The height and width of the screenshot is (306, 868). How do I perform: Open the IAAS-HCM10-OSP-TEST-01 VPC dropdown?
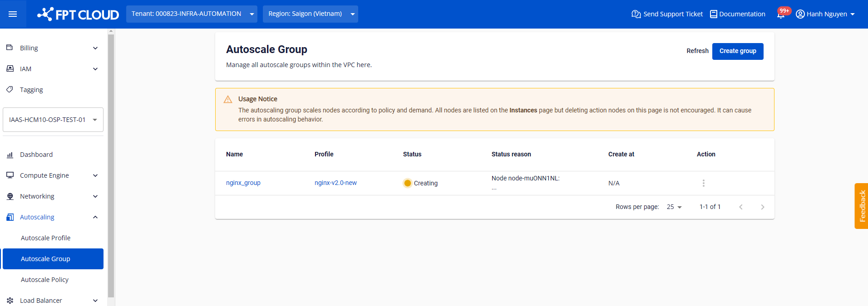53,120
